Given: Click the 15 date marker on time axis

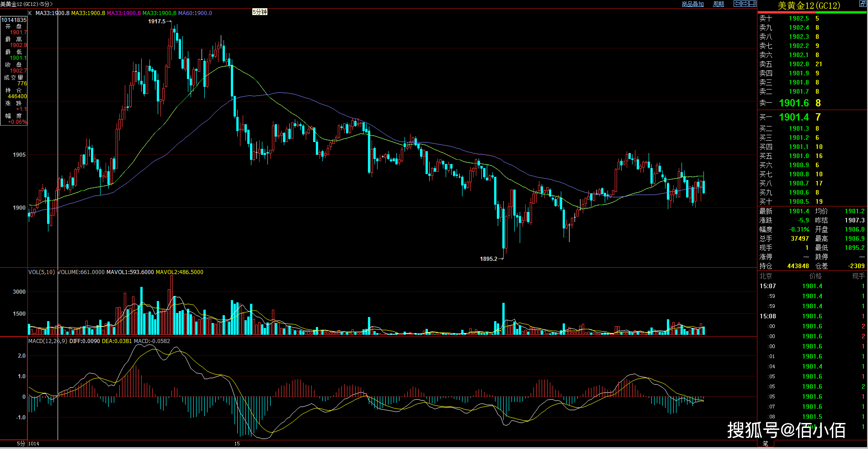Looking at the screenshot, I should [237, 444].
